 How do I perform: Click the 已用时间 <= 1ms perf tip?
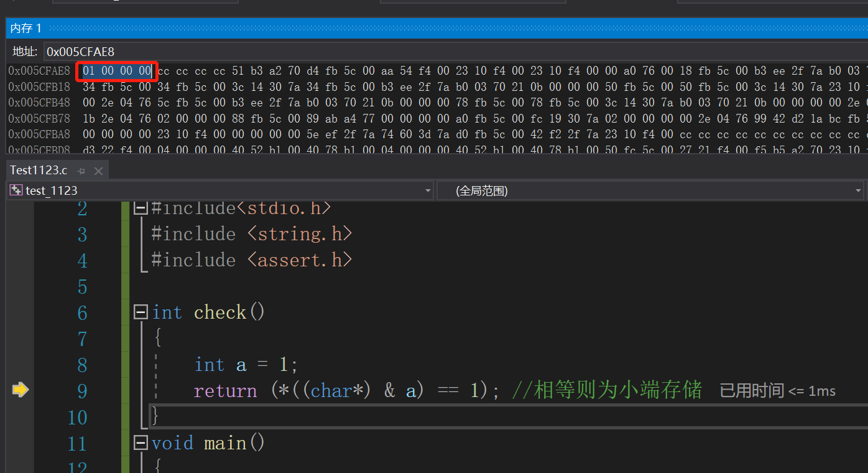coord(777,391)
